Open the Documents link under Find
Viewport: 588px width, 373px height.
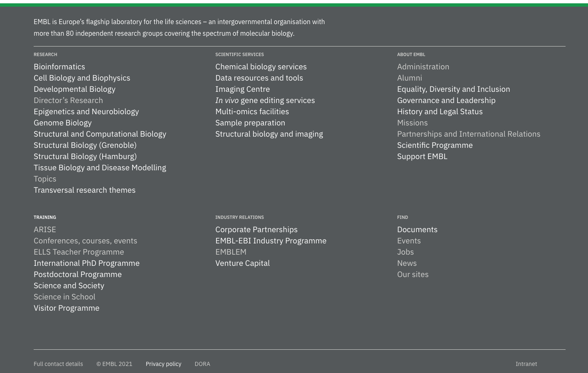(x=417, y=229)
